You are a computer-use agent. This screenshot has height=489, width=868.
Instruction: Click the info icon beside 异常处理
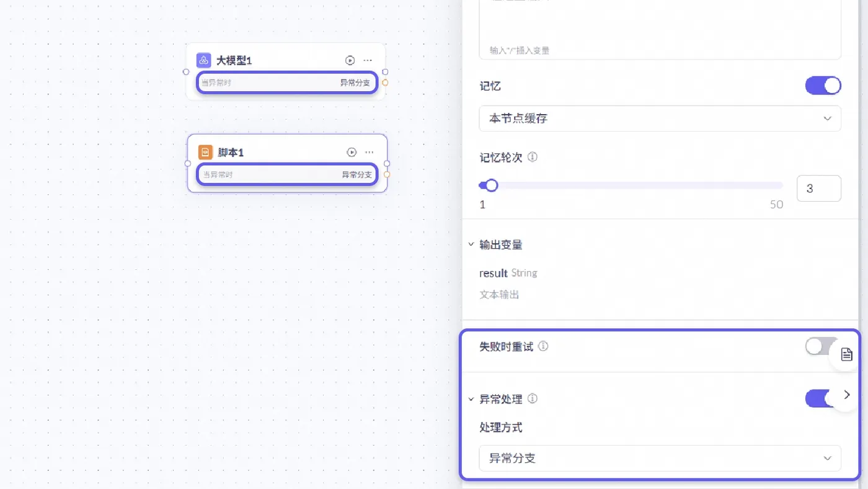(533, 398)
